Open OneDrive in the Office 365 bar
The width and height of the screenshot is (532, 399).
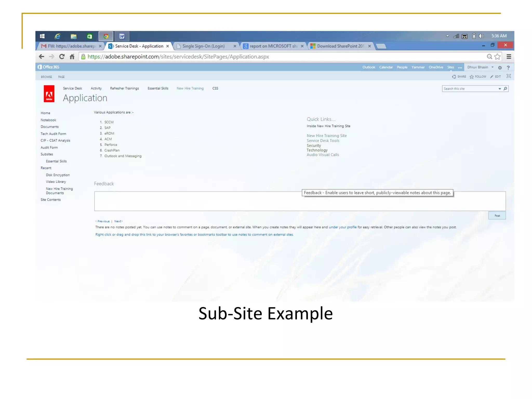pyautogui.click(x=436, y=67)
